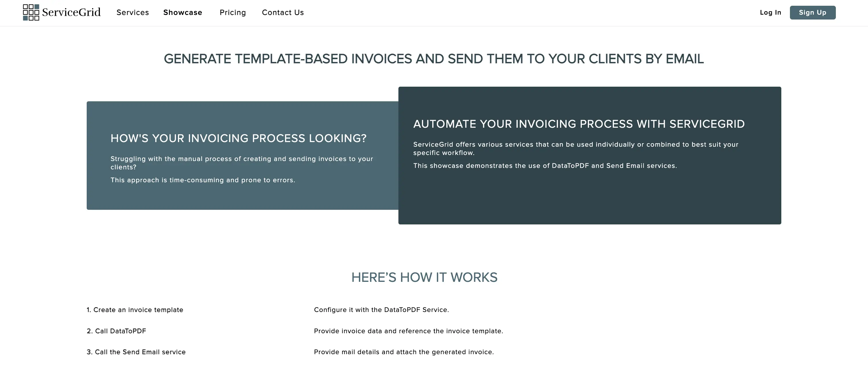The height and width of the screenshot is (384, 868).
Task: Open the Pricing page
Action: (232, 12)
